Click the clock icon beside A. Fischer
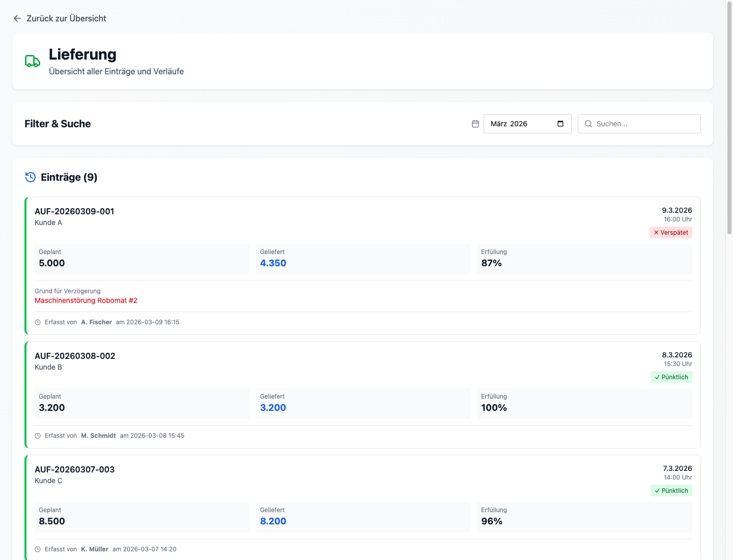733x560 pixels. coord(38,322)
